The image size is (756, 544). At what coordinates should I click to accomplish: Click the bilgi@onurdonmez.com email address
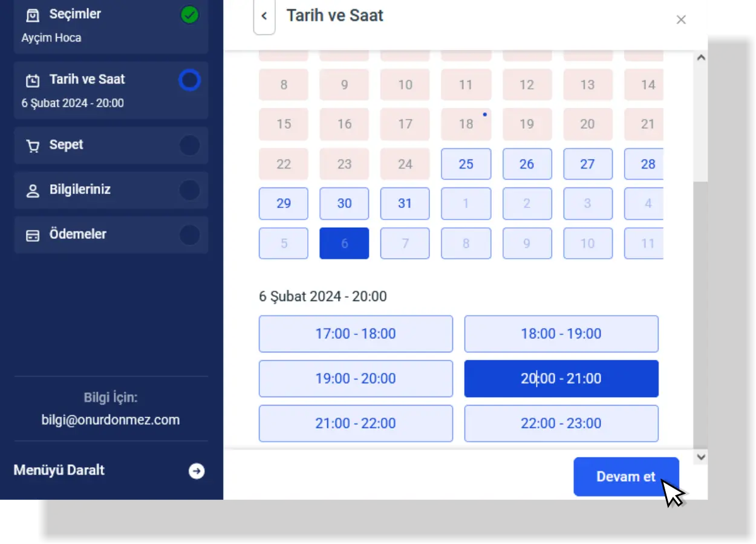pyautogui.click(x=111, y=419)
